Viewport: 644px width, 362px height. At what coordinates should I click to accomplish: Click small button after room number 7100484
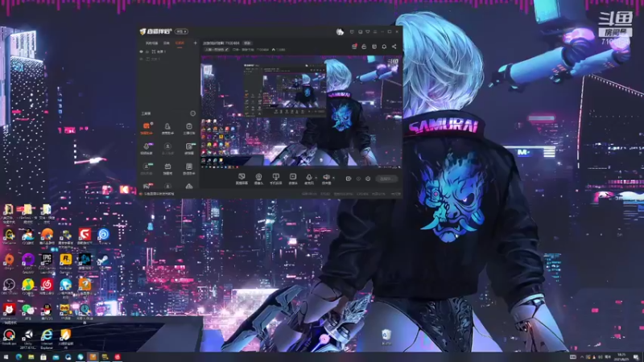coord(247,43)
